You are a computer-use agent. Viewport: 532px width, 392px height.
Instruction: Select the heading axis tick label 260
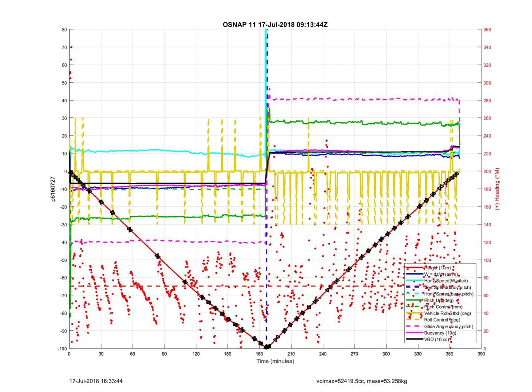pos(488,118)
